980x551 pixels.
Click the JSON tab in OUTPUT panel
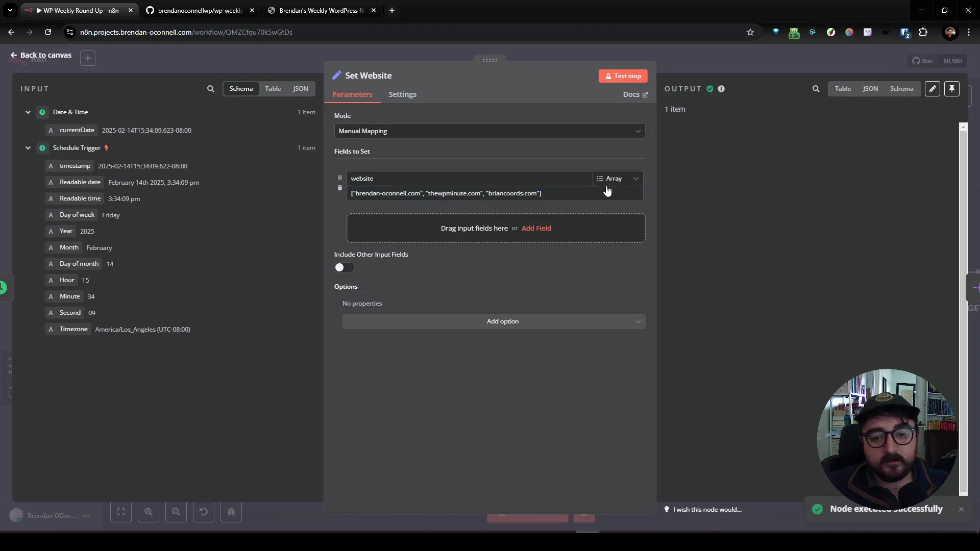tap(870, 88)
